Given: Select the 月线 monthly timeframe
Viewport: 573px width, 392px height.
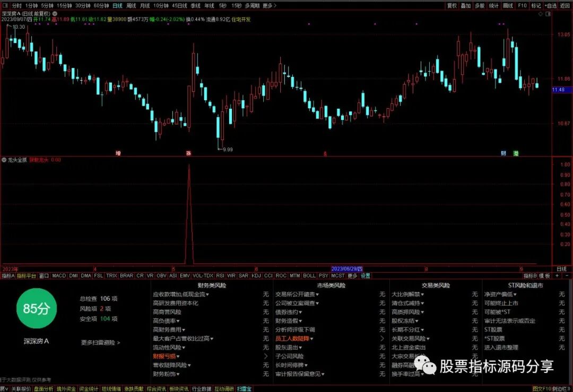Looking at the screenshot, I should tap(145, 5).
